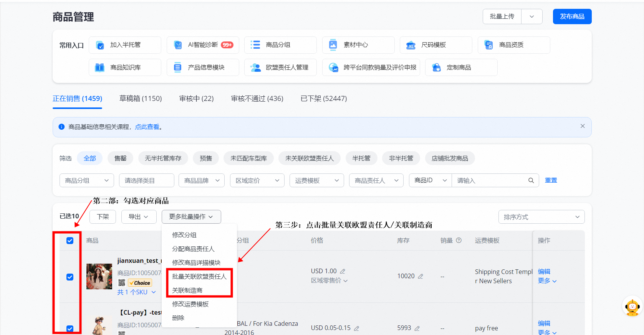Click the 销量 help question mark icon
Image resolution: width=644 pixels, height=335 pixels.
[459, 240]
